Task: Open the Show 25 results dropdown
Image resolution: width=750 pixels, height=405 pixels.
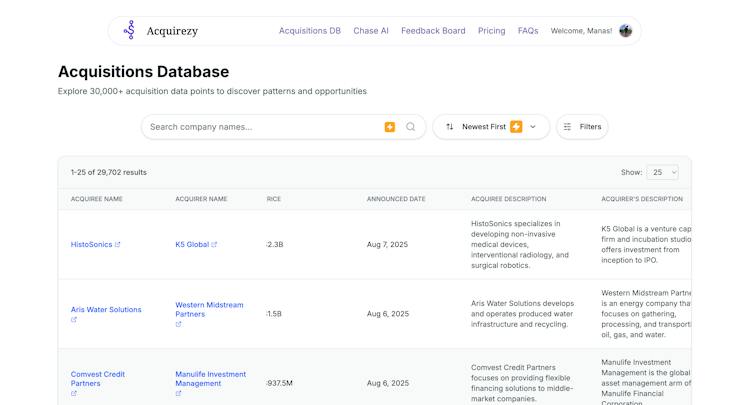Action: [662, 172]
